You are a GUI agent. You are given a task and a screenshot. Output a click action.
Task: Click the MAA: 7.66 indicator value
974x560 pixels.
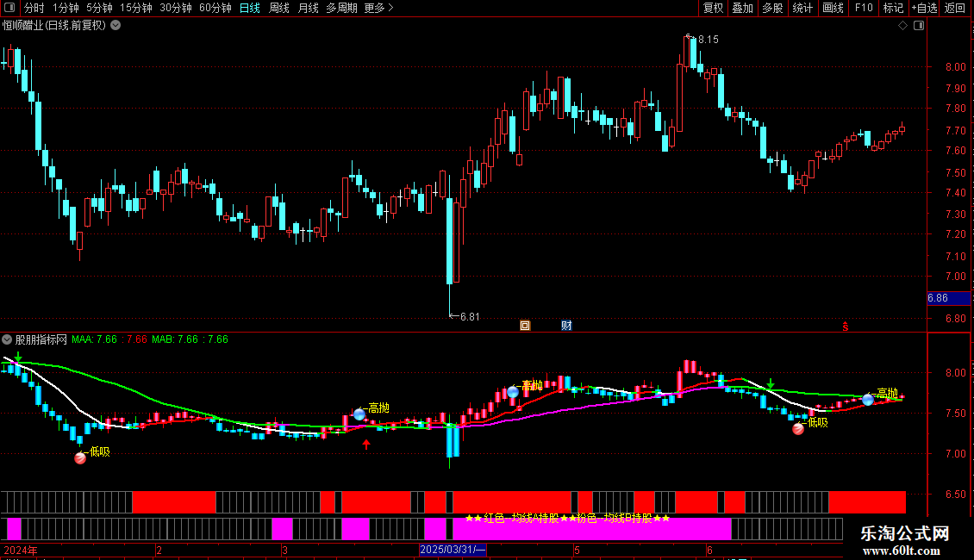pyautogui.click(x=94, y=339)
